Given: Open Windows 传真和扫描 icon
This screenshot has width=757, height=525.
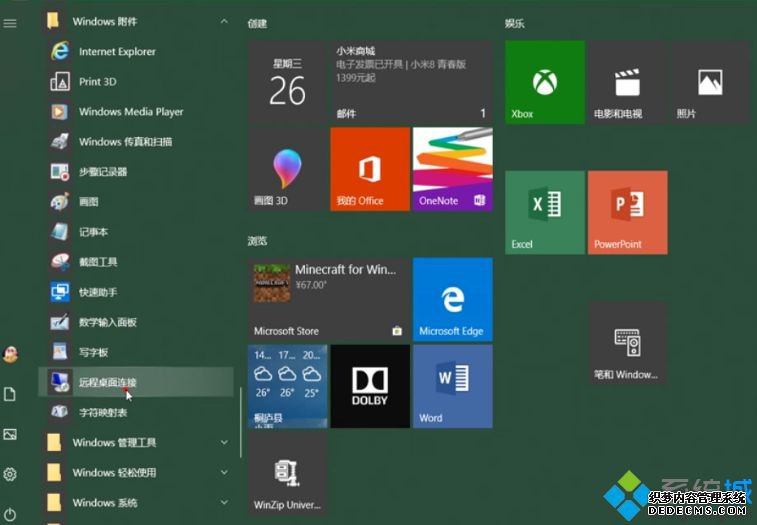Looking at the screenshot, I should 60,142.
